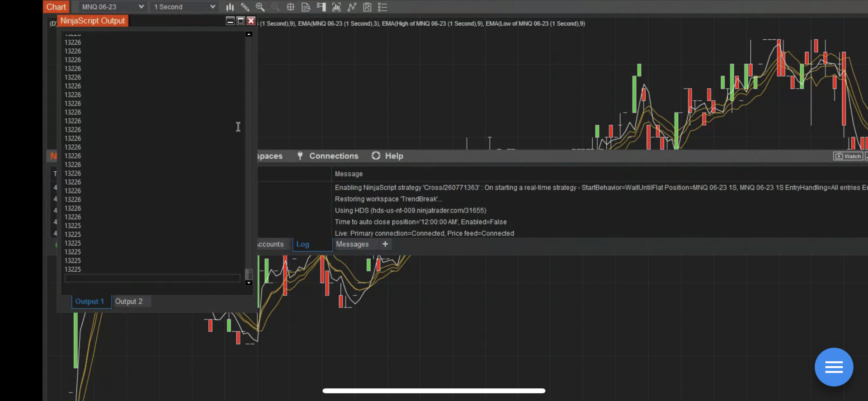Click the Connections plug icon
This screenshot has height=401, width=868.
pos(300,156)
